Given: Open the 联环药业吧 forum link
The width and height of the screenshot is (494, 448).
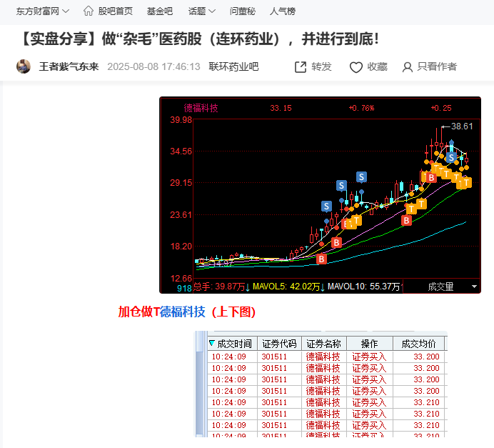Looking at the screenshot, I should [233, 66].
